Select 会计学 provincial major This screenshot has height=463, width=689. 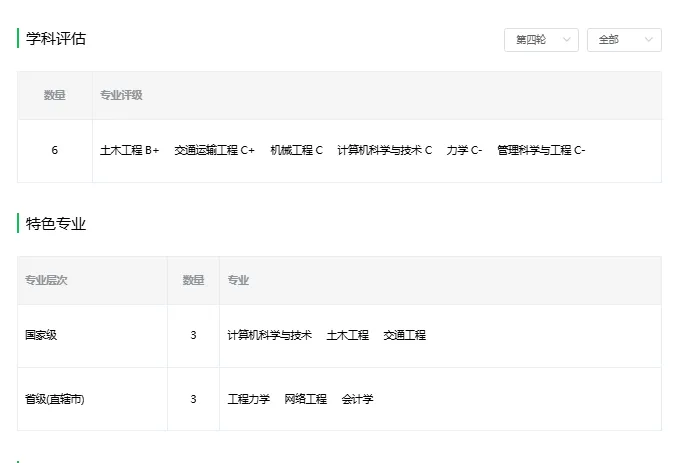click(357, 399)
